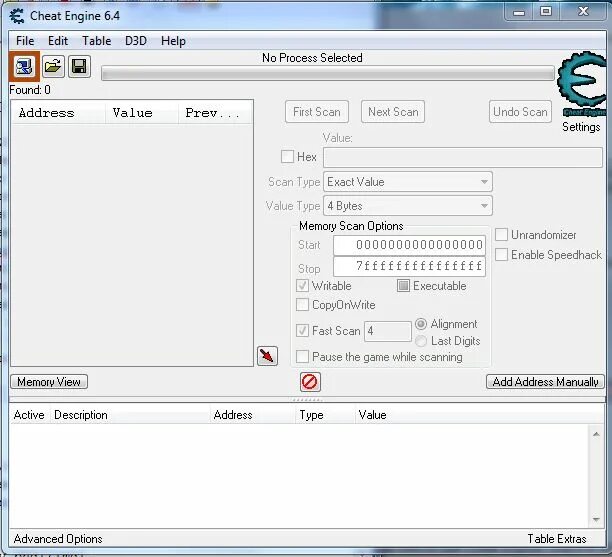This screenshot has width=612, height=557.
Task: Toggle the Fast Scan checkbox
Action: pos(302,331)
